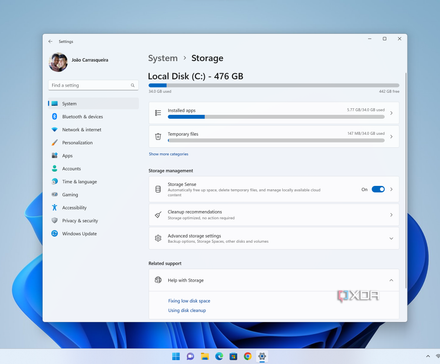
Task: Click the Cleanup recommendations broom icon
Action: coord(158,215)
